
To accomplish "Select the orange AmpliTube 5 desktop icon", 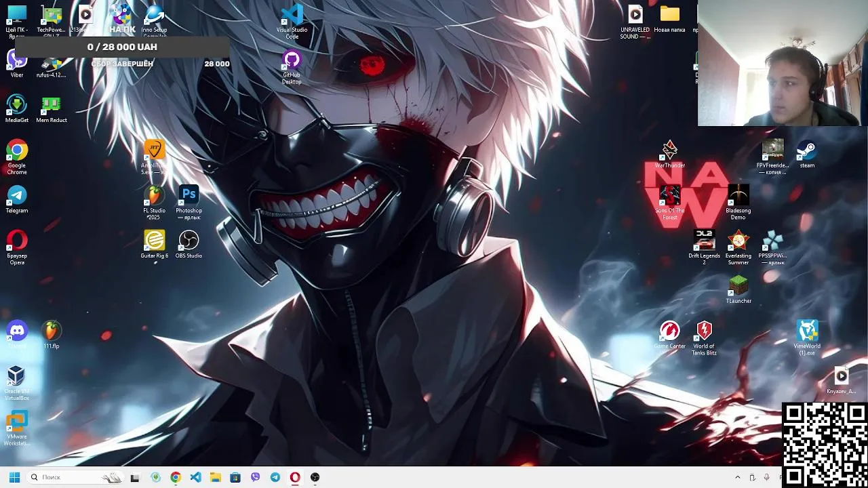I will [x=154, y=157].
